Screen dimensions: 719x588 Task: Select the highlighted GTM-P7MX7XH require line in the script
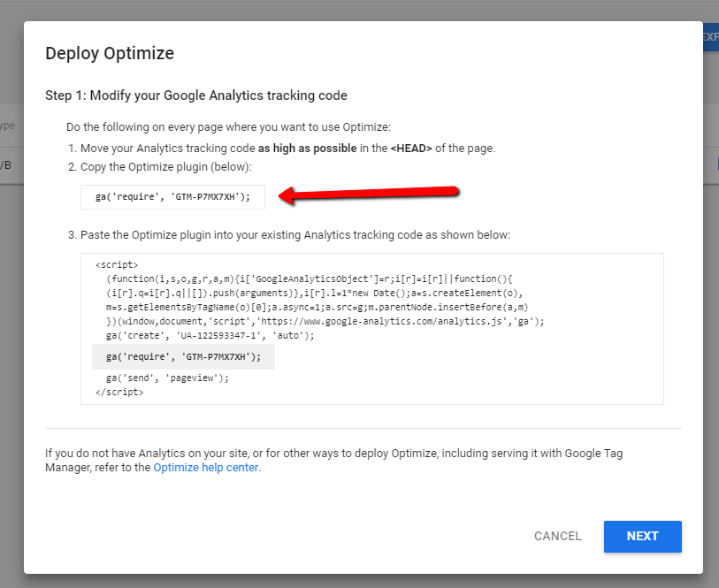click(x=183, y=356)
